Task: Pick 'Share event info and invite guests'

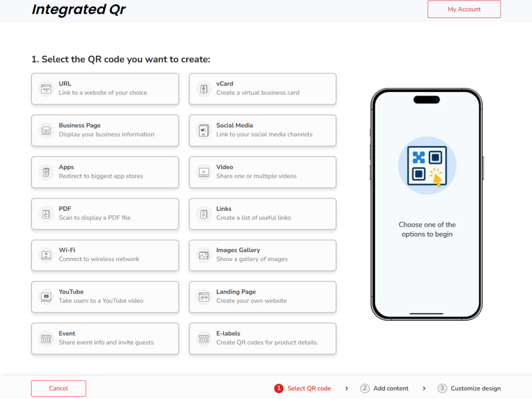Action: click(106, 343)
